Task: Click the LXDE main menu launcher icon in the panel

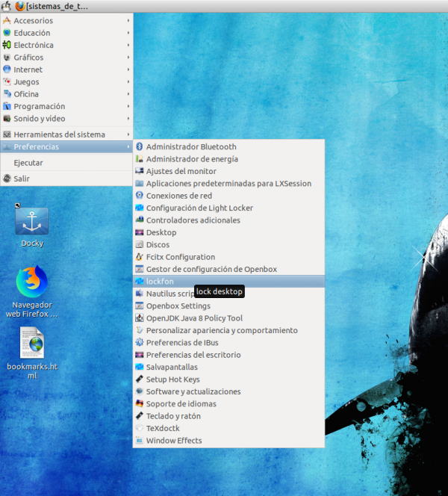Action: [x=6, y=6]
